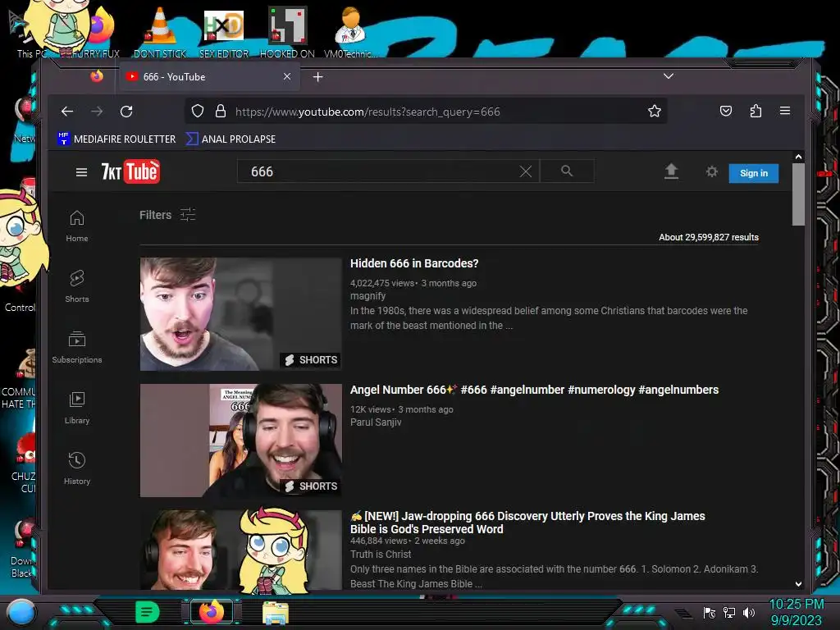Open the Angel Number 666 video thumbnail
This screenshot has width=840, height=630.
click(x=240, y=441)
